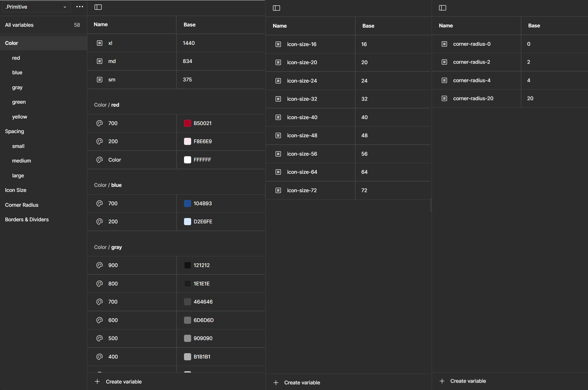588x390 pixels.
Task: Click the number icon beside corner-radius-20
Action: point(444,98)
